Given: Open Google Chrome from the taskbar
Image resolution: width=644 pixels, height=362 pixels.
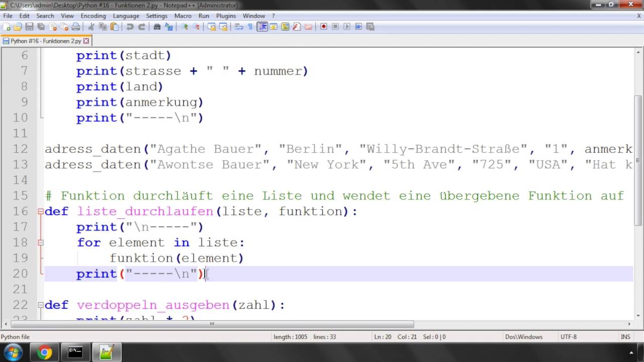Looking at the screenshot, I should (x=44, y=352).
